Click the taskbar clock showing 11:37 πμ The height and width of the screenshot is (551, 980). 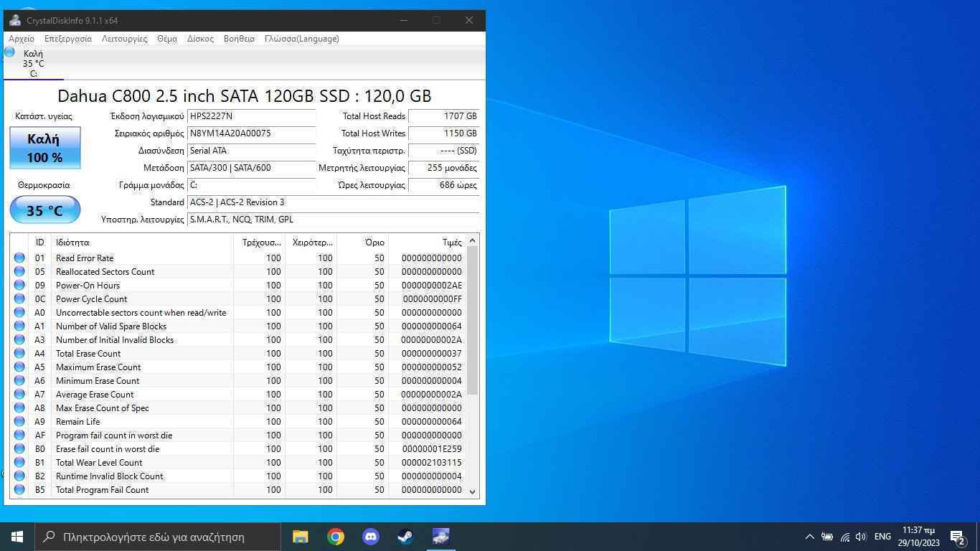919,537
